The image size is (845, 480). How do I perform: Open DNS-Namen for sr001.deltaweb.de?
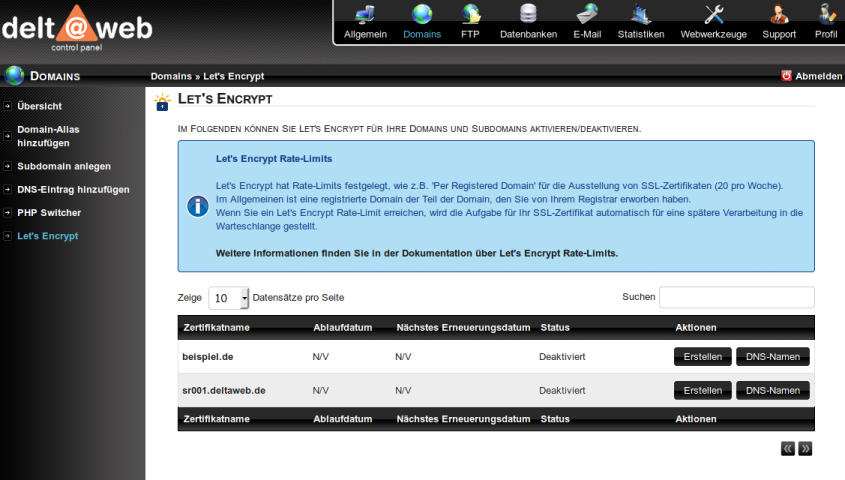773,390
